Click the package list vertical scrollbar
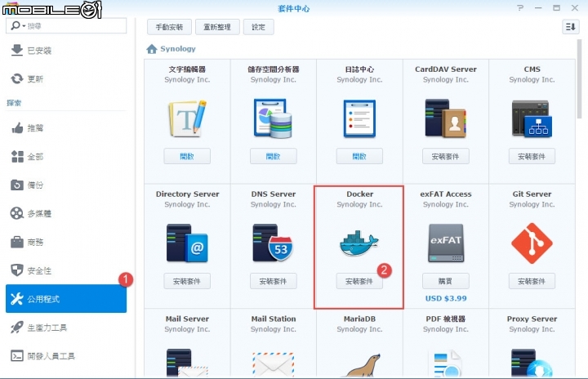This screenshot has height=379, width=588. coord(579,78)
